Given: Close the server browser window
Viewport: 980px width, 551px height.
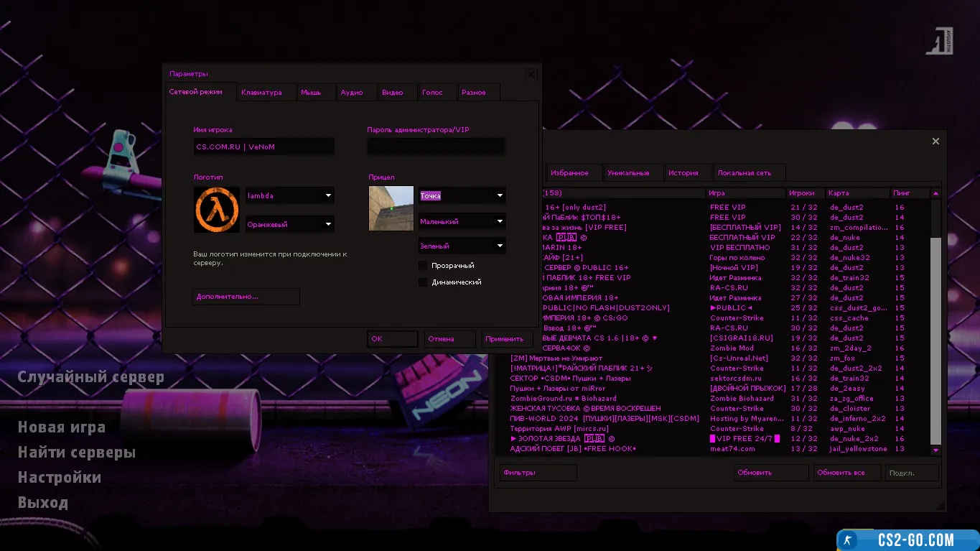Looking at the screenshot, I should coord(935,142).
